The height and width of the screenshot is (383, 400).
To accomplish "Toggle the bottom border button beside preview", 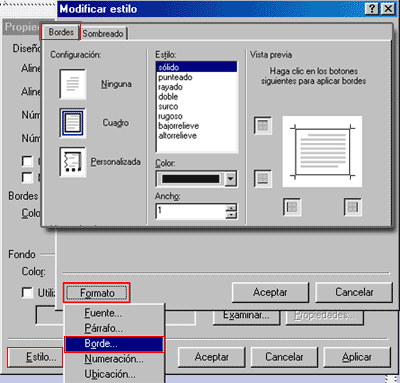I will (263, 179).
